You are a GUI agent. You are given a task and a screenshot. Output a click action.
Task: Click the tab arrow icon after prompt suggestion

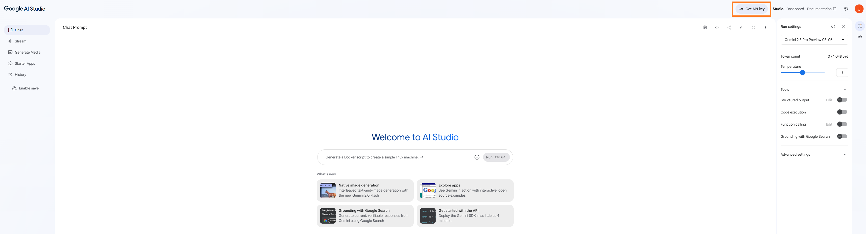[x=422, y=157]
